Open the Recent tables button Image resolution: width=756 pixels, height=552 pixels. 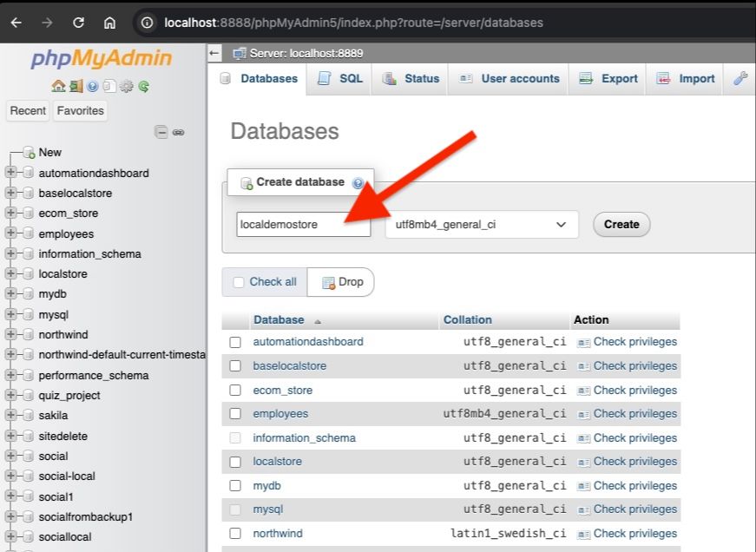pos(28,111)
